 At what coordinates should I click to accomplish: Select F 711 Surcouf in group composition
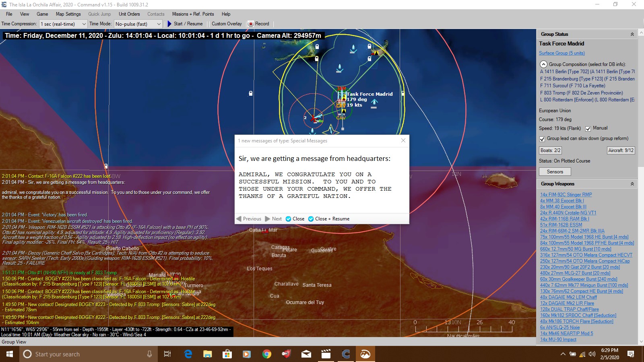[x=572, y=86]
